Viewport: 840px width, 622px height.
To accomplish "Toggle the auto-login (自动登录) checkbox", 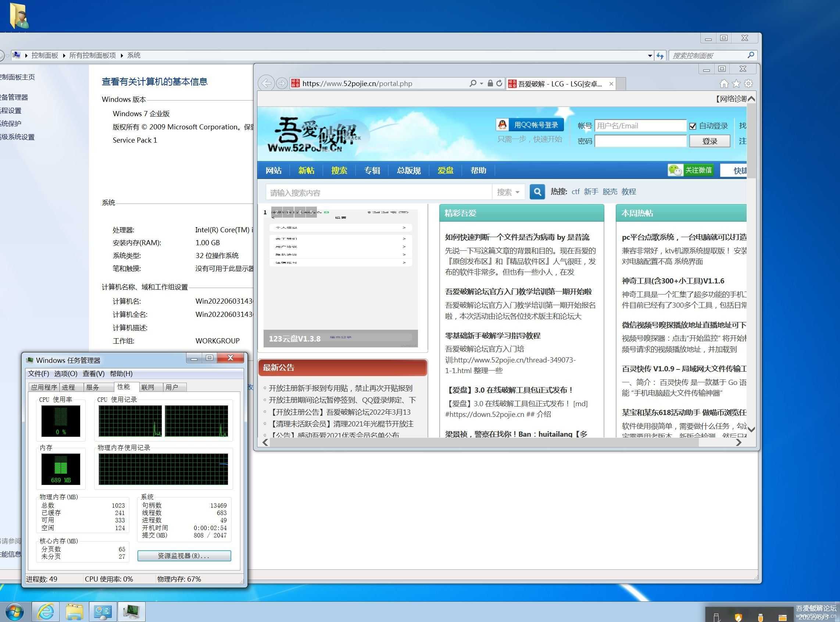I will pyautogui.click(x=693, y=126).
